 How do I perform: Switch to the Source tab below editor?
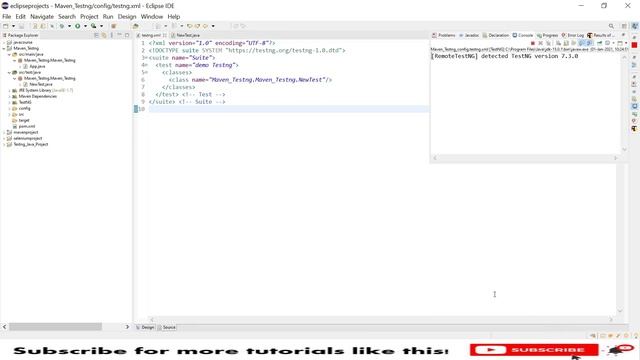pyautogui.click(x=167, y=327)
